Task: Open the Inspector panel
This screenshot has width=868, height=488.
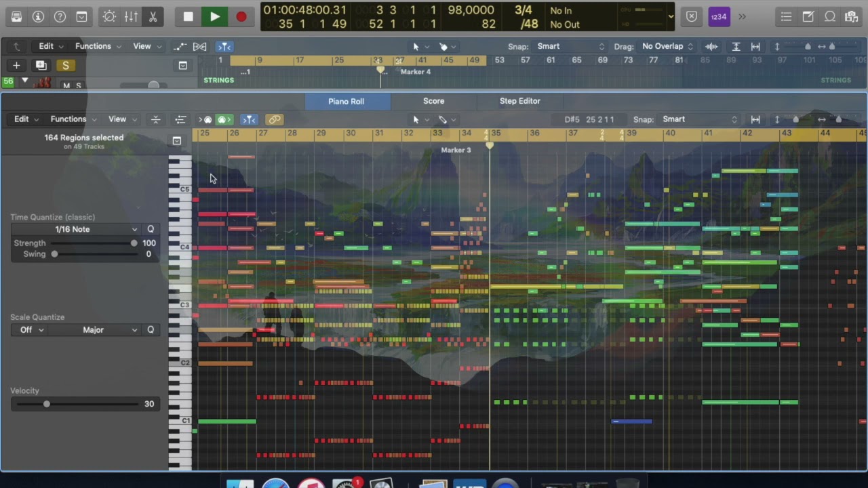Action: click(x=39, y=16)
